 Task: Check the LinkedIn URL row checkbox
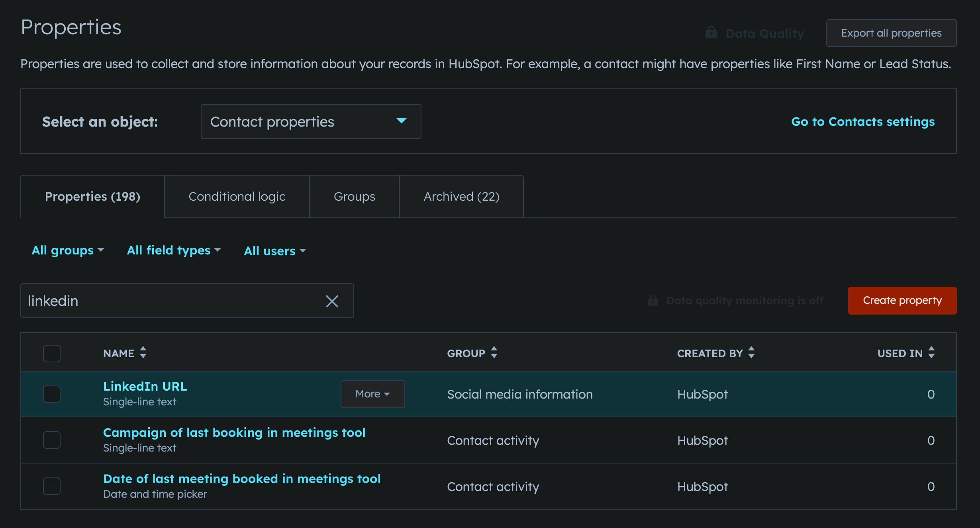52,394
